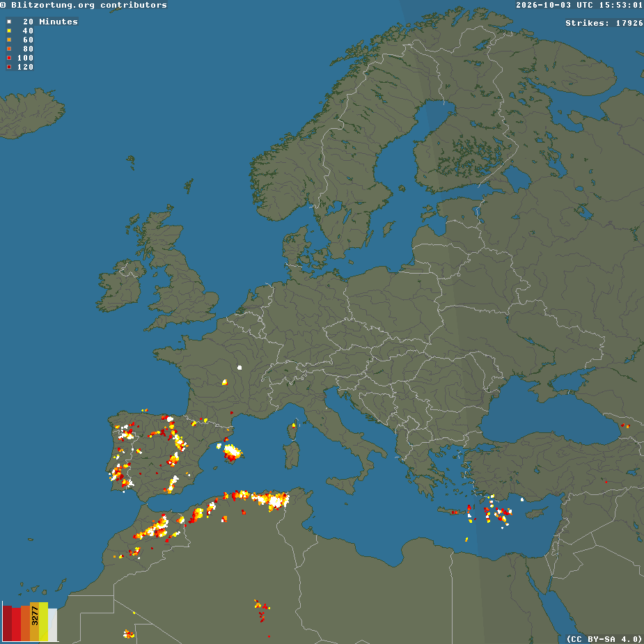The image size is (644, 644).
Task: Click the "Blitzortung.org contributors" copyright text
Action: pyautogui.click(x=84, y=6)
